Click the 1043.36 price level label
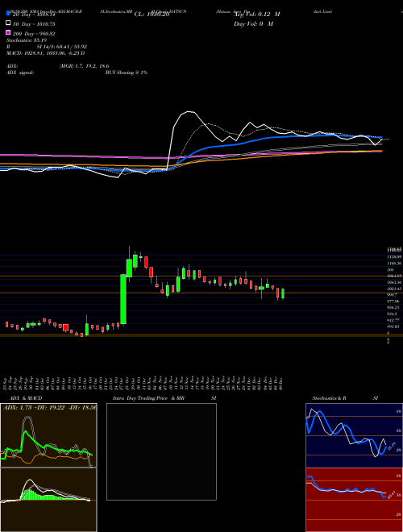Viewport: 403px width, 532px height. point(394,282)
